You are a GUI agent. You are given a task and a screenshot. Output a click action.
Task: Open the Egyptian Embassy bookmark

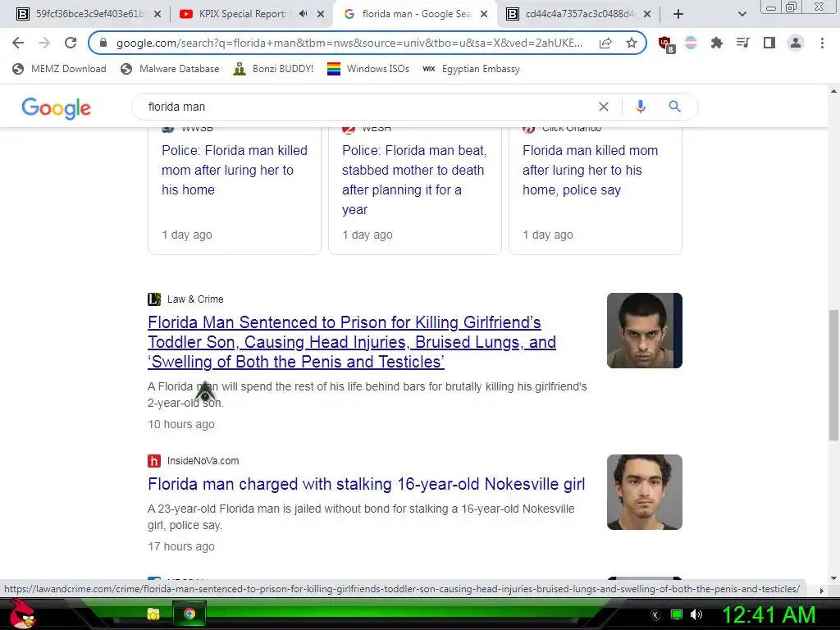pyautogui.click(x=472, y=69)
